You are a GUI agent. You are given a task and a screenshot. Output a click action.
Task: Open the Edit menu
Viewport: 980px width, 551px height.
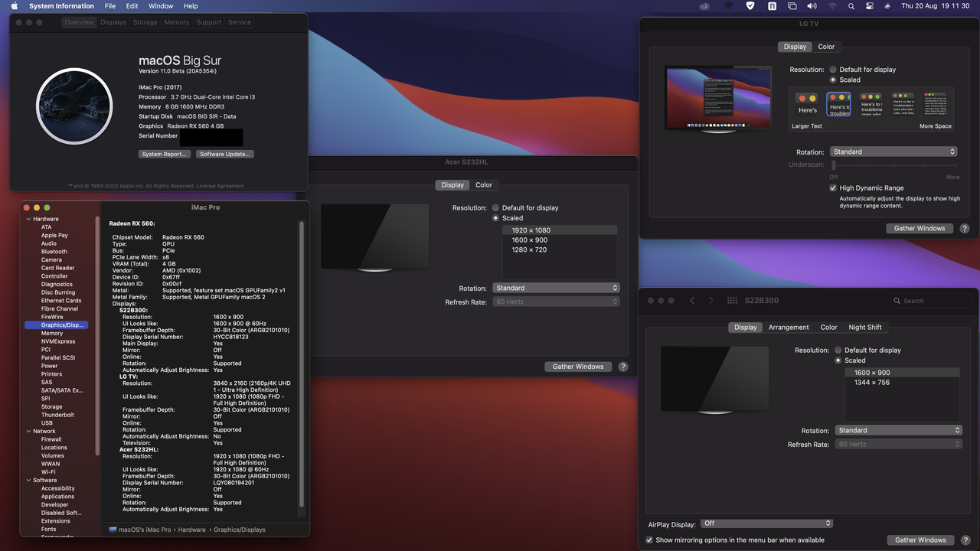click(x=132, y=6)
